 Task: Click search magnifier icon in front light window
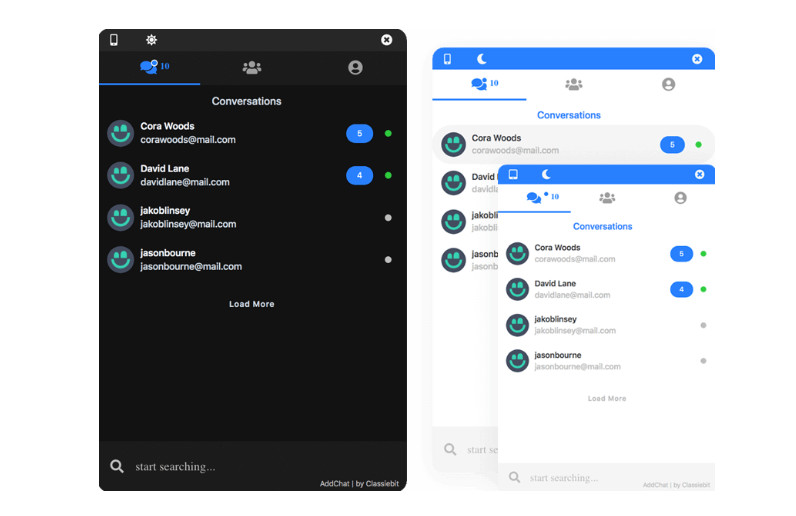coord(514,477)
